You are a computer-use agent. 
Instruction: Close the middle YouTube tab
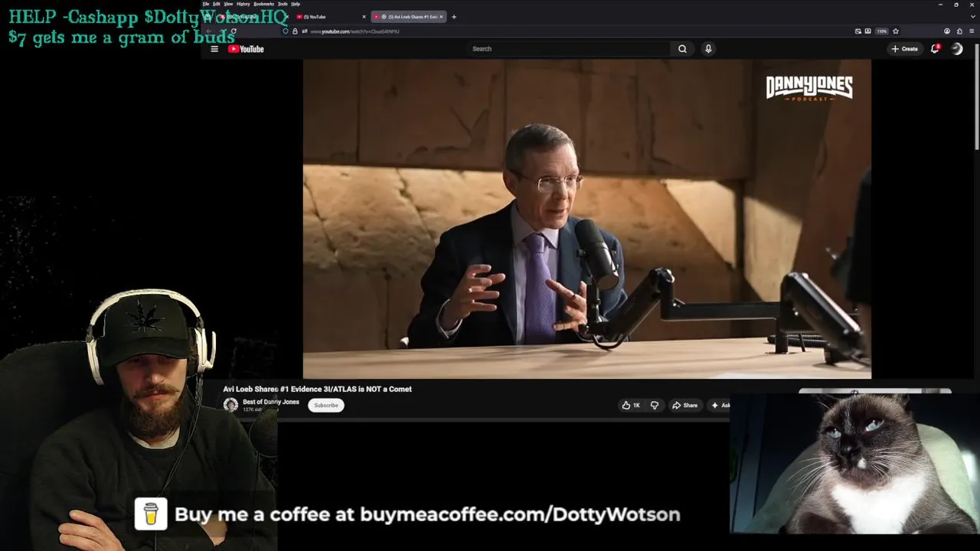[x=364, y=17]
